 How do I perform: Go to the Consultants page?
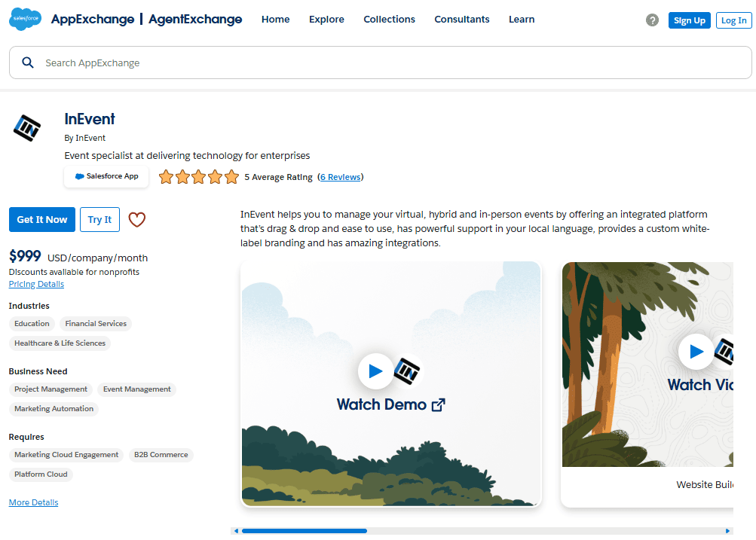coord(461,20)
